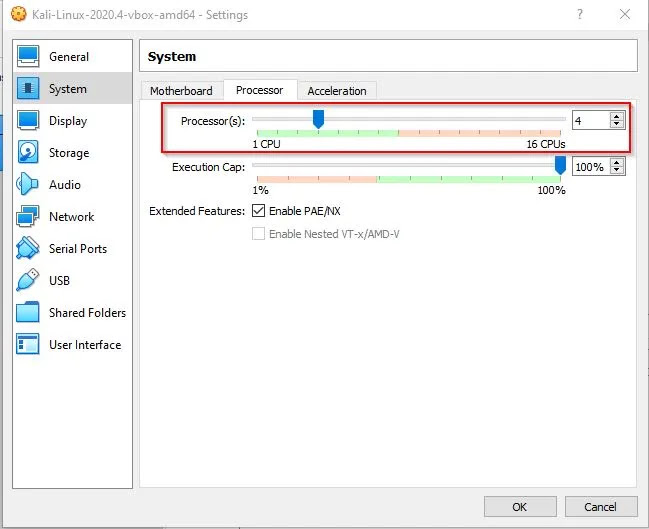Open Audio settings label
The width and height of the screenshot is (649, 529).
[x=65, y=185]
